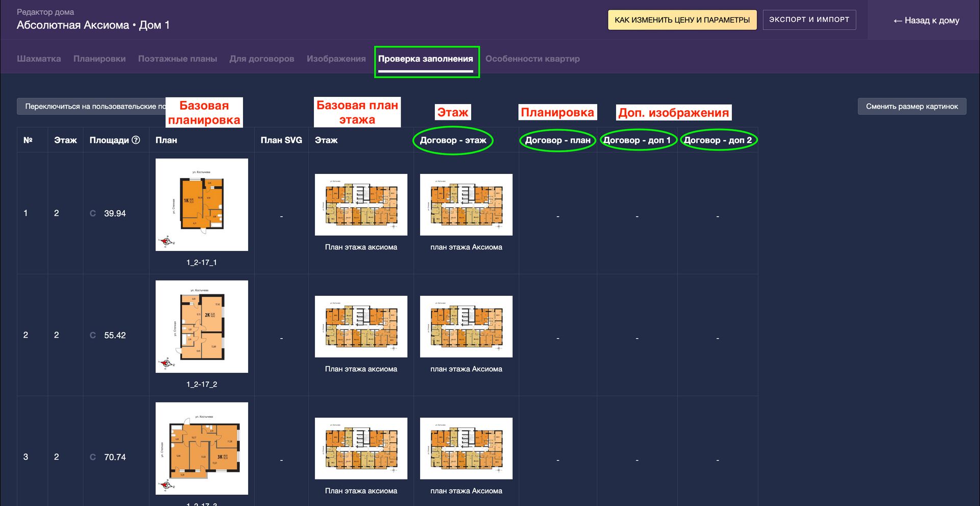Click the C marker next to 55.42

click(93, 335)
